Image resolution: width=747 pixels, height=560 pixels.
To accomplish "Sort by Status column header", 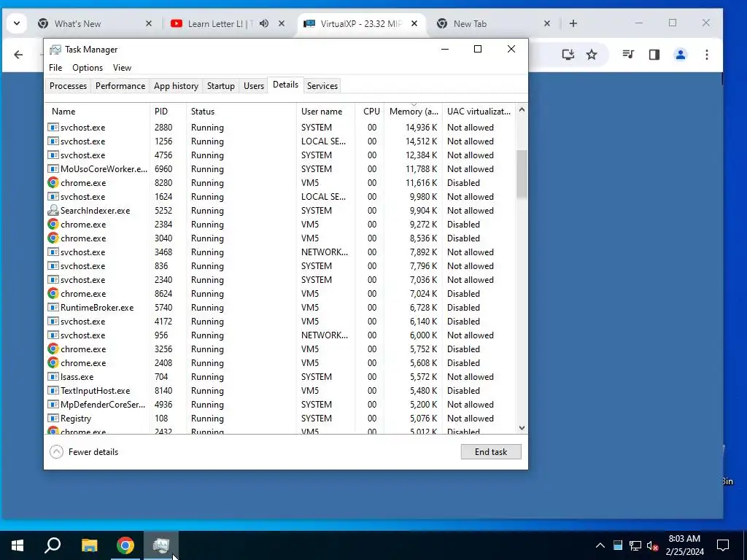I will pos(241,112).
